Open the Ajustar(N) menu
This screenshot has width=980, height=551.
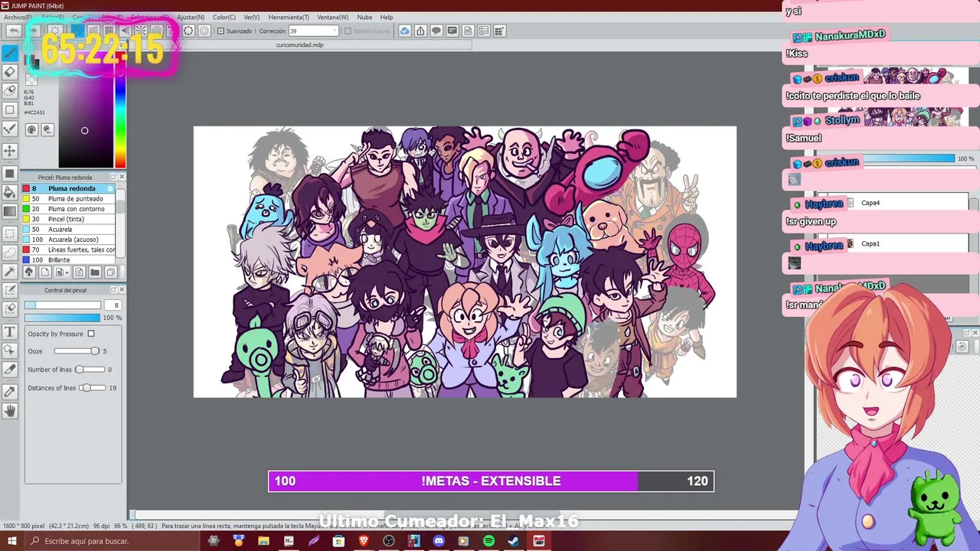[x=191, y=17]
